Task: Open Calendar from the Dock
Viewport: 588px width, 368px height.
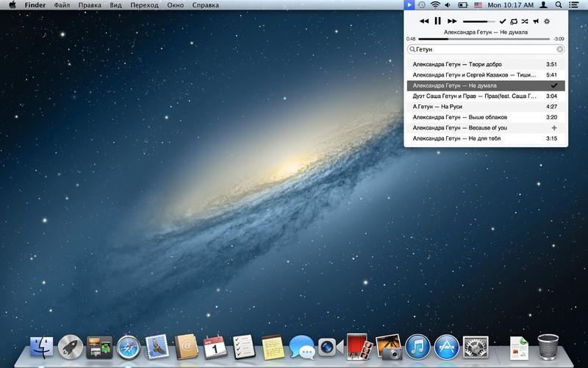Action: pos(215,347)
